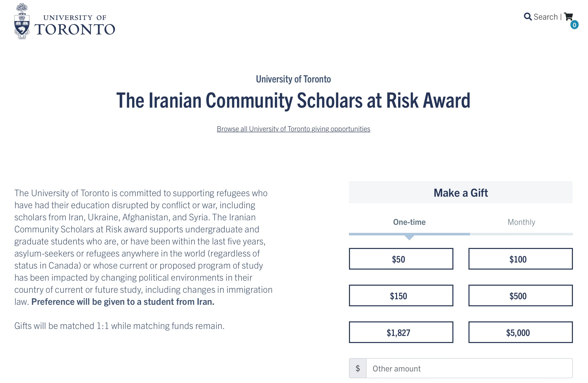The height and width of the screenshot is (383, 588).
Task: Click the cart item count badge
Action: tap(574, 25)
